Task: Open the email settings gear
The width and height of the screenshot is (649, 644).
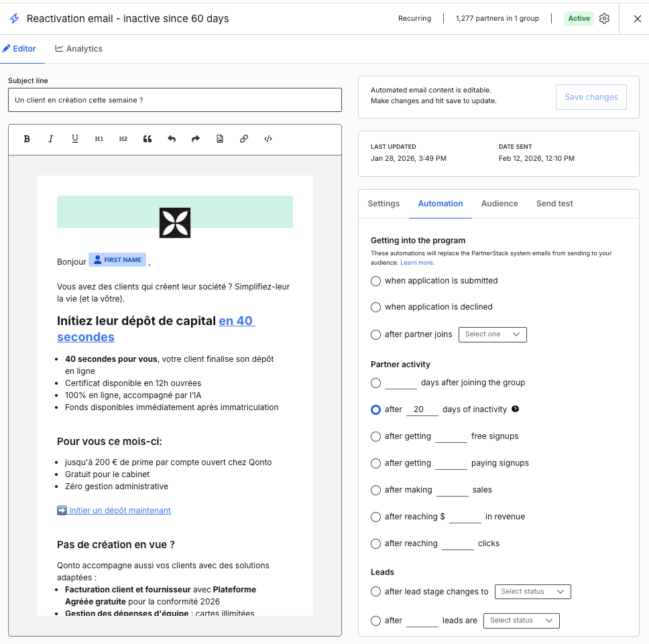Action: [604, 19]
